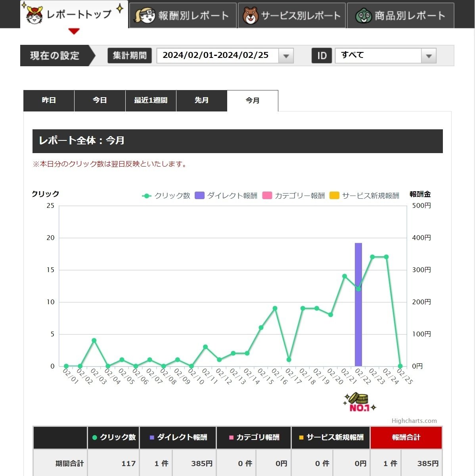The width and height of the screenshot is (475, 476).
Task: Click the NO.1 gold coins badge below chart
Action: click(x=360, y=402)
